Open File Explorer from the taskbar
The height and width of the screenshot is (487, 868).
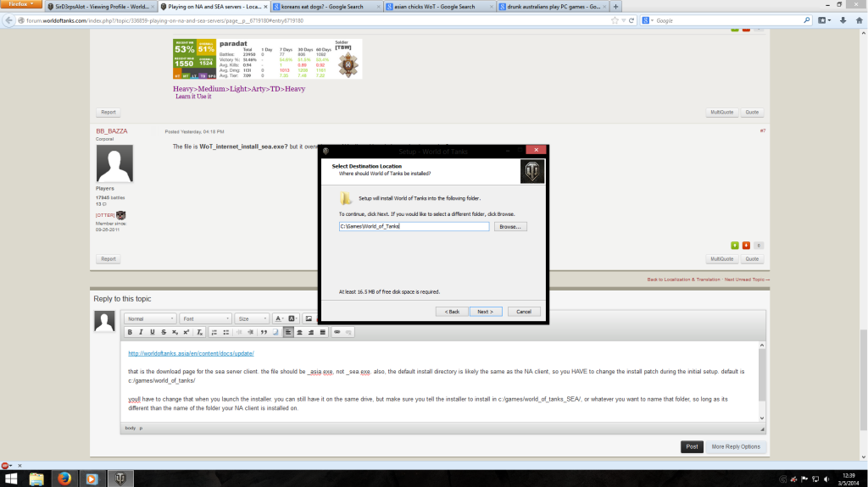[36, 479]
